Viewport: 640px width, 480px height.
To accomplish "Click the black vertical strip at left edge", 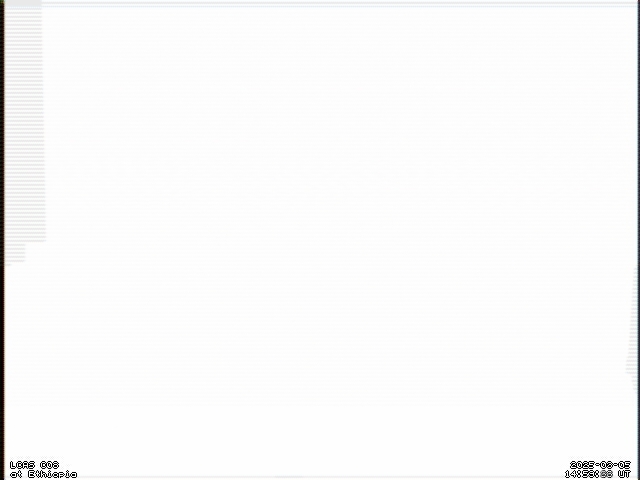I will point(2,240).
